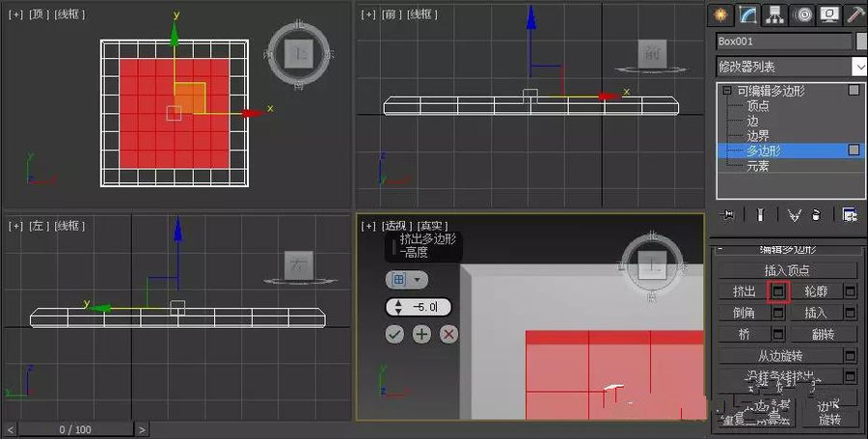868x439 pixels.
Task: Click the square icon in 可编辑多边形 row
Action: click(854, 90)
